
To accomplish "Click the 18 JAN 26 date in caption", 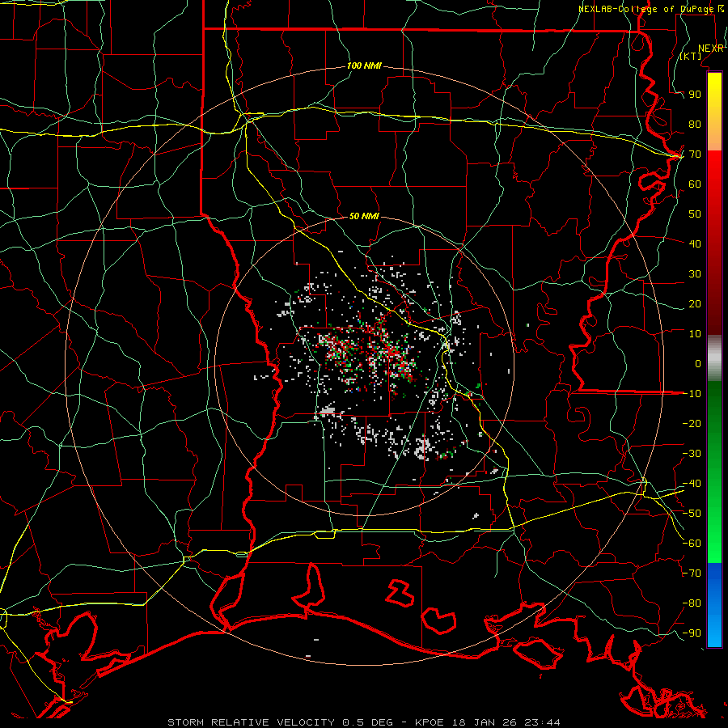I will click(x=485, y=722).
